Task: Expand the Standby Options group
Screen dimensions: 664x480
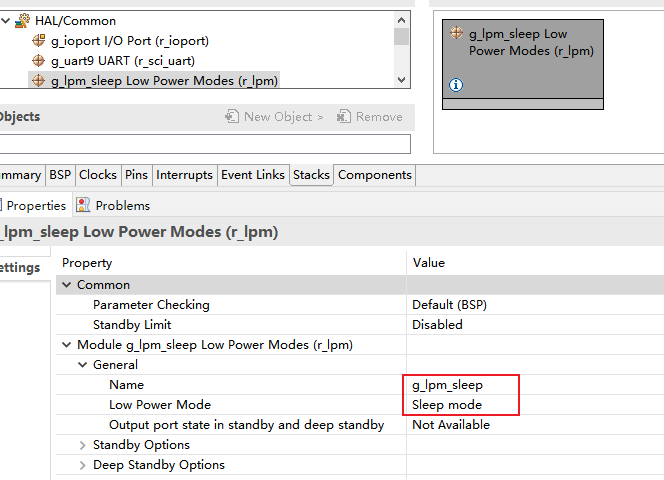Action: tap(83, 445)
